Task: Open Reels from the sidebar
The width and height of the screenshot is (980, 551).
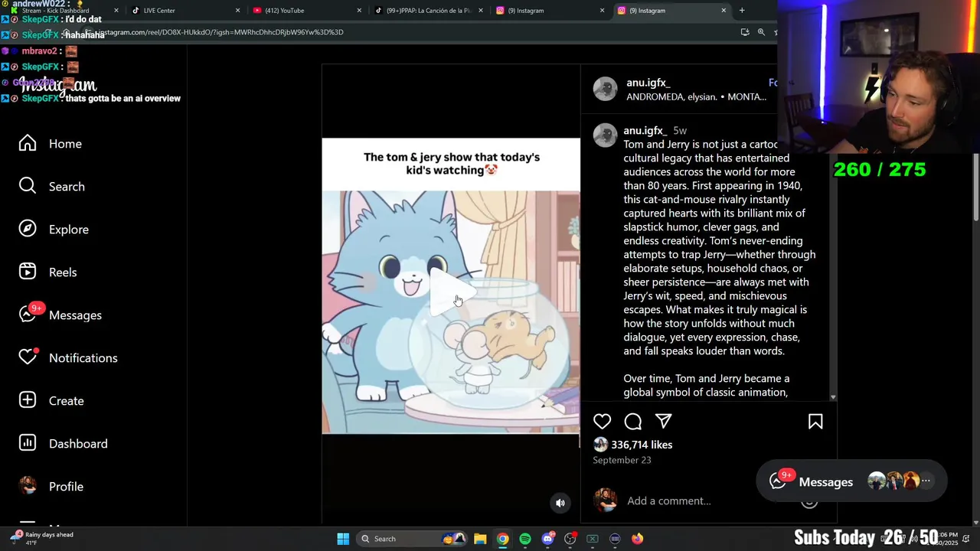Action: point(47,272)
